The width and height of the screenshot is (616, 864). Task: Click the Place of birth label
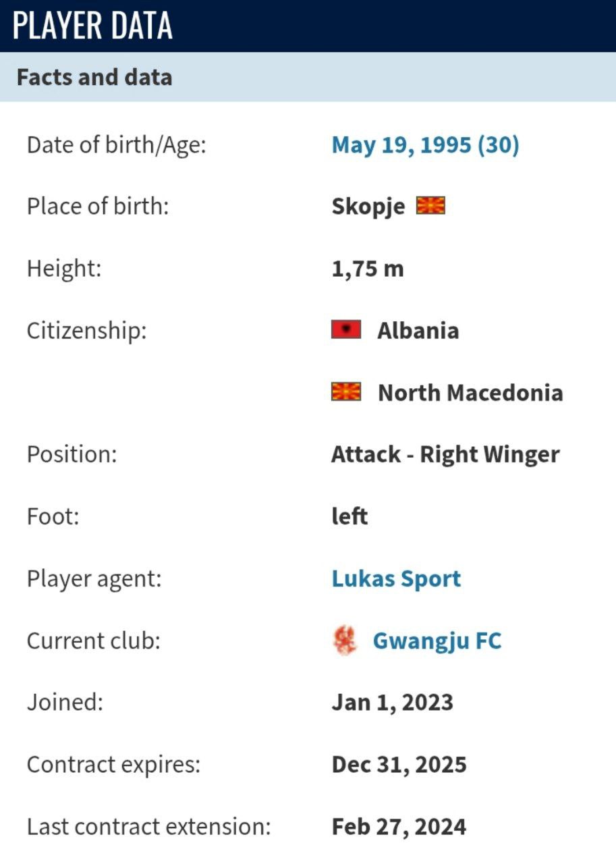point(97,206)
